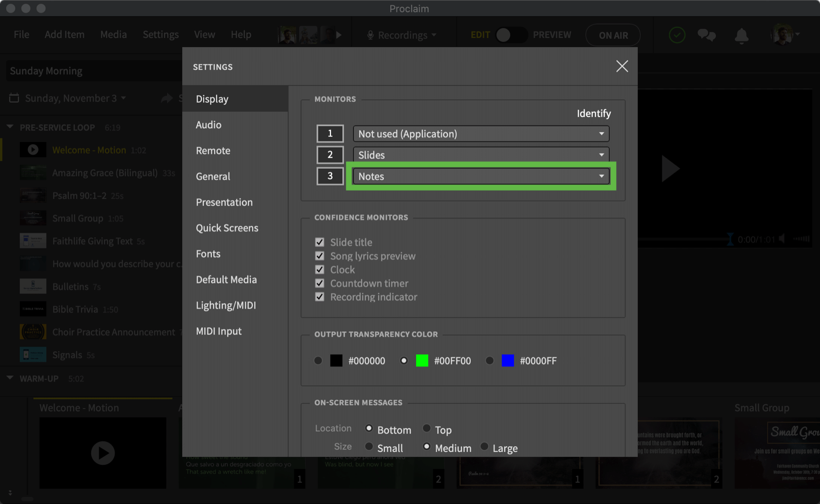Toggle the Slide title checkbox
This screenshot has width=820, height=504.
(x=319, y=242)
